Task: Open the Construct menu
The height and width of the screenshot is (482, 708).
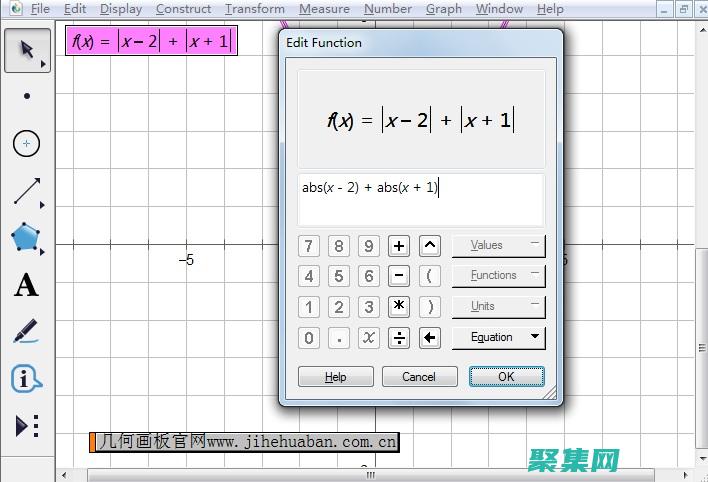Action: 183,9
